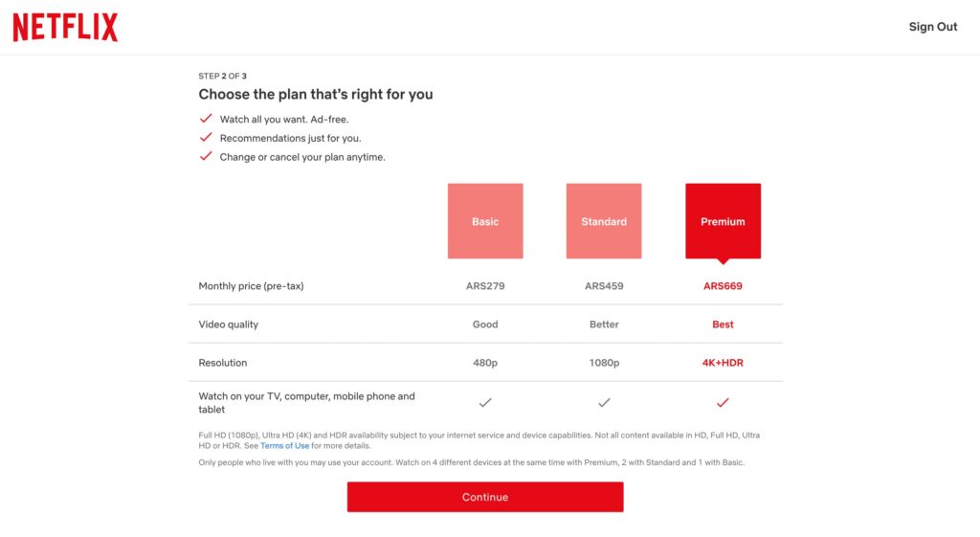Click the 1080p resolution value

(604, 363)
